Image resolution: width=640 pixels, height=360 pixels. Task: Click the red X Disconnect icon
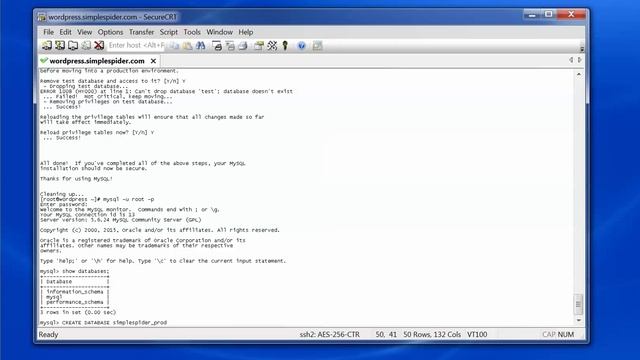coord(99,45)
